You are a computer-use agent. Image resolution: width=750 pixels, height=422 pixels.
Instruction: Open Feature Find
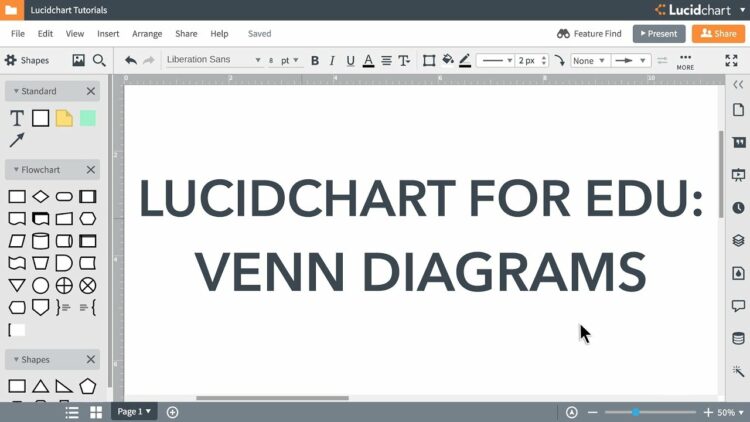589,33
